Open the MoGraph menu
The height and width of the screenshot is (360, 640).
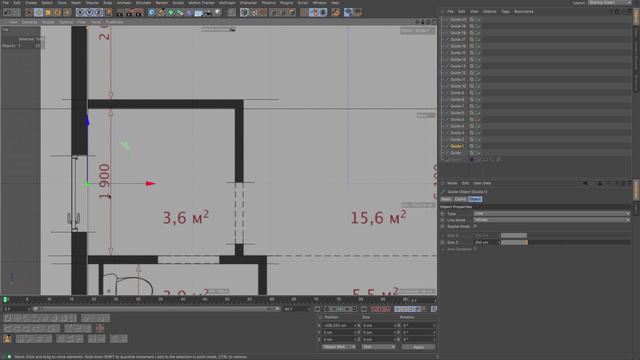pyautogui.click(x=227, y=2)
